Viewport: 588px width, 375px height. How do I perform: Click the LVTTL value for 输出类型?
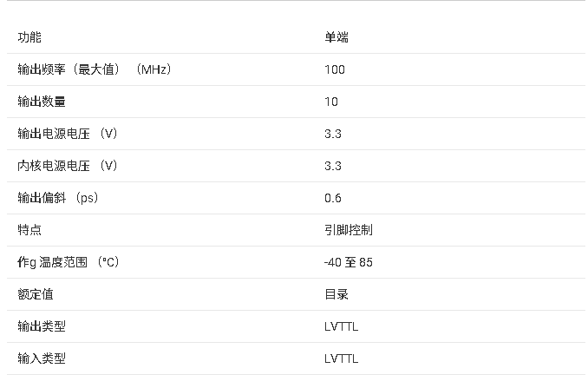pos(342,326)
